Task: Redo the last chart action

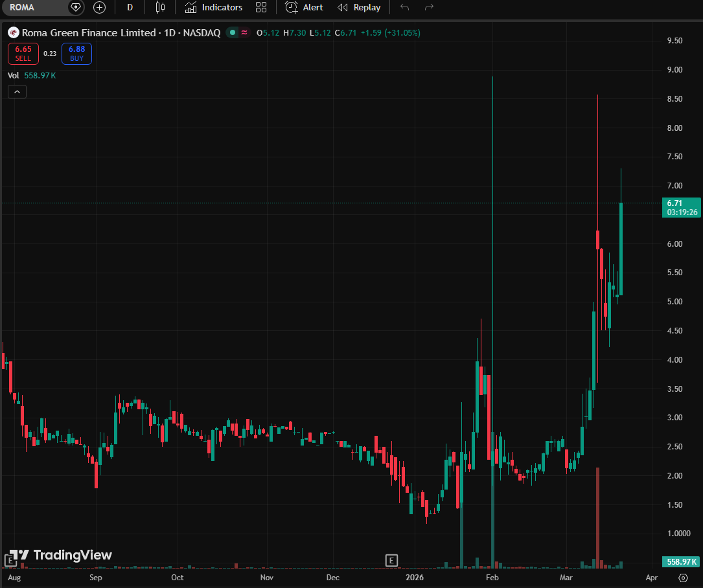Action: [x=429, y=8]
